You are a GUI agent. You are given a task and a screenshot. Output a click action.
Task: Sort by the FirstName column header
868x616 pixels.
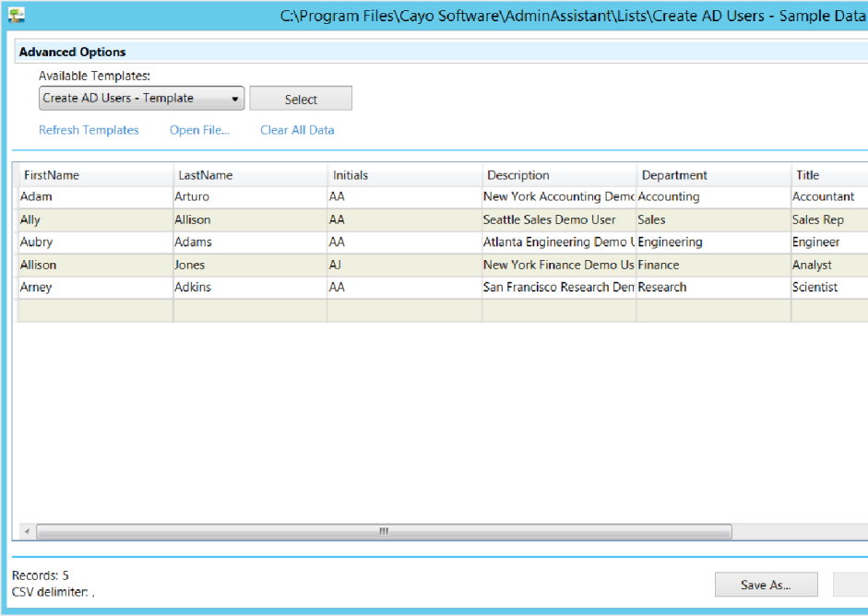(x=96, y=175)
